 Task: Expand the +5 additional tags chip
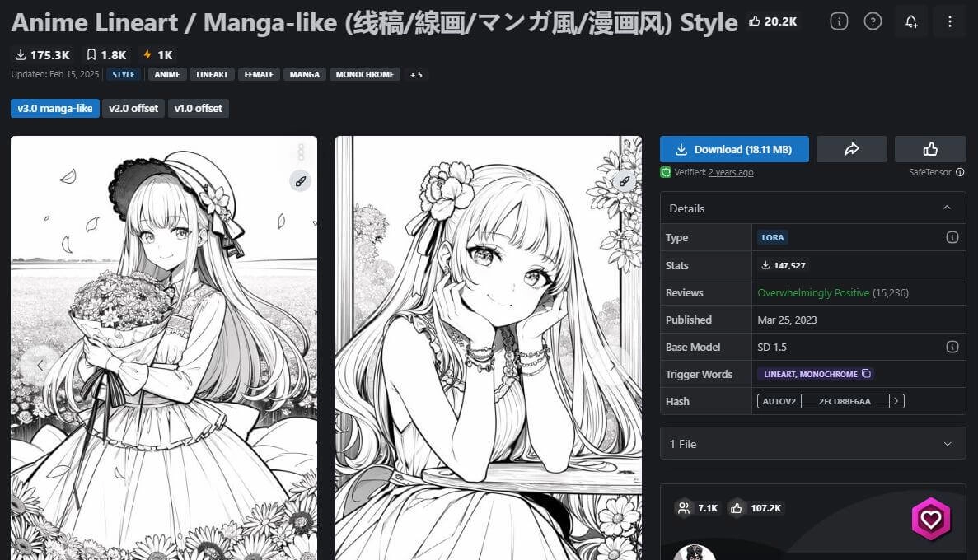click(x=416, y=75)
